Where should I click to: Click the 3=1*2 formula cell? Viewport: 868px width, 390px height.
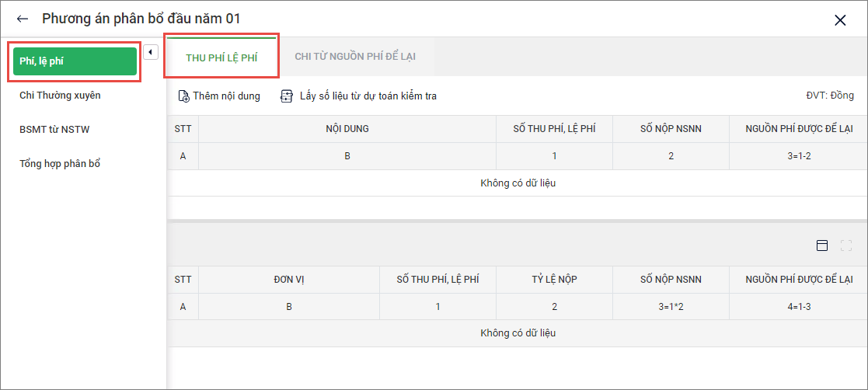671,307
